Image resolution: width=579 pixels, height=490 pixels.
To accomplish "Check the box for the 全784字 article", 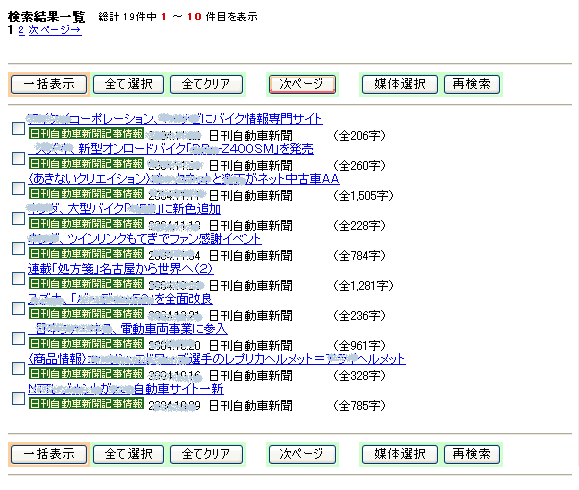I will (x=18, y=249).
